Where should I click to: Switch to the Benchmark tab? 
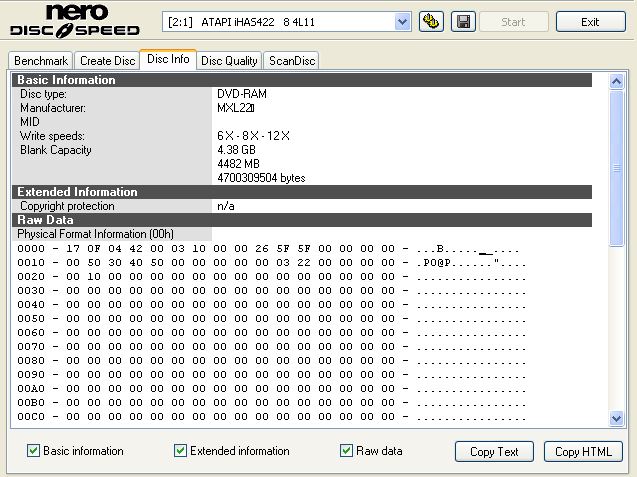(41, 61)
